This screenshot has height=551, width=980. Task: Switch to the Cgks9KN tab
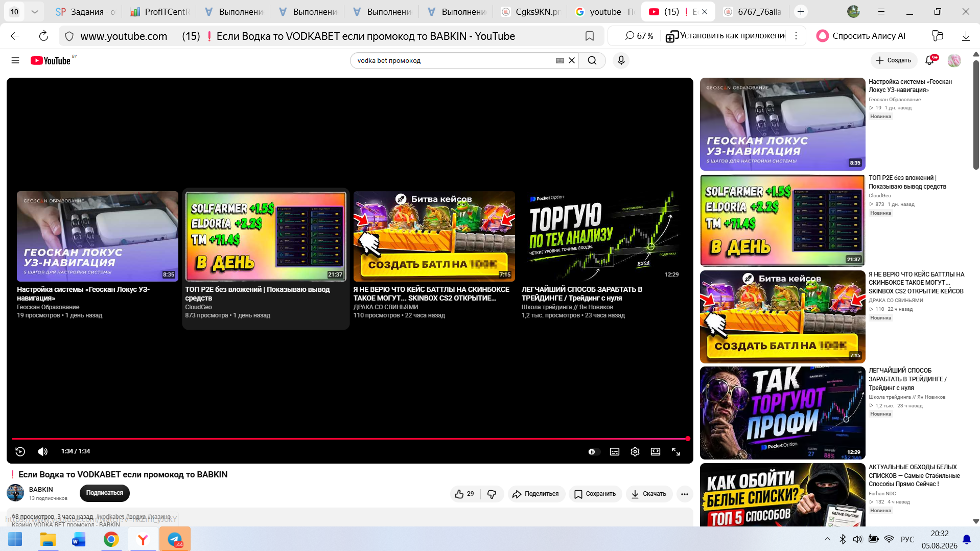[x=531, y=12]
